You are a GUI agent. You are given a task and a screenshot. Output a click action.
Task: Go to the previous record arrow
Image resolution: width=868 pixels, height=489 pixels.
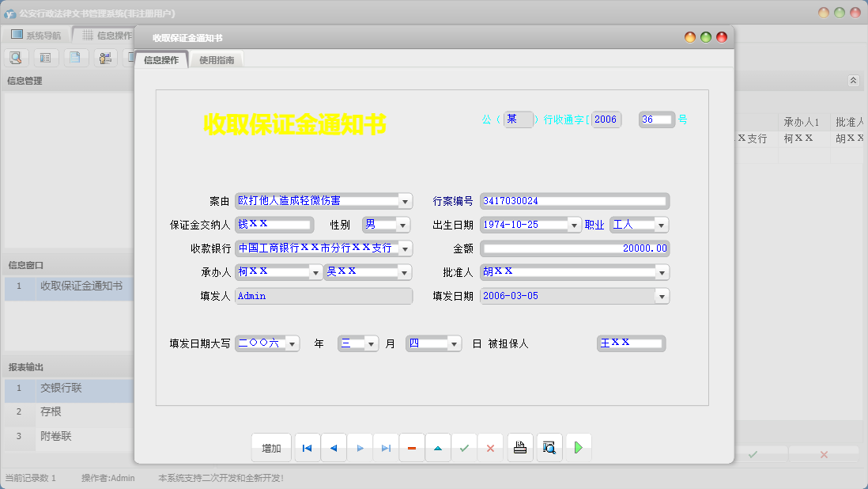point(333,448)
